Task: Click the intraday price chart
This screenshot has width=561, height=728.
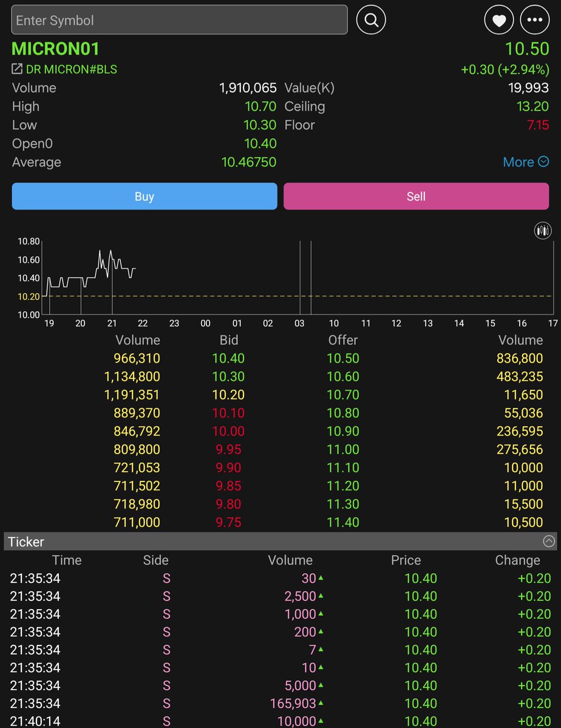Action: tap(297, 277)
